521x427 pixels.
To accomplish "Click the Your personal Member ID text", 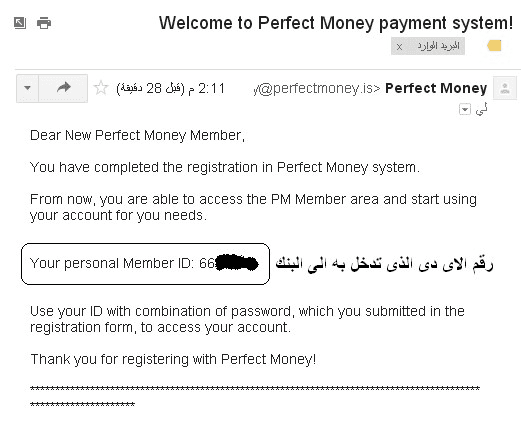I will pyautogui.click(x=110, y=263).
